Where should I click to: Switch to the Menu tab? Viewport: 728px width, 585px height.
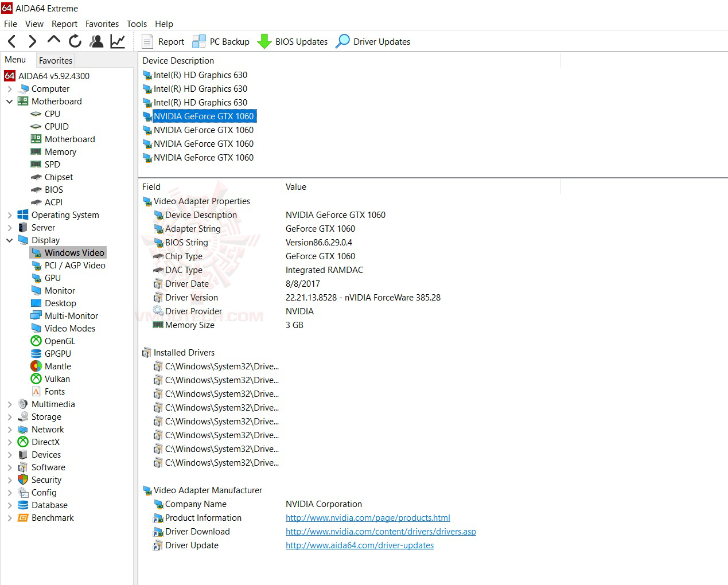click(x=15, y=60)
